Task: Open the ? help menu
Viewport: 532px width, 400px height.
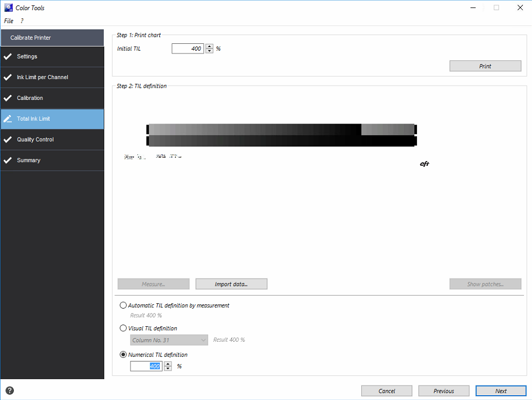Action: [22, 21]
